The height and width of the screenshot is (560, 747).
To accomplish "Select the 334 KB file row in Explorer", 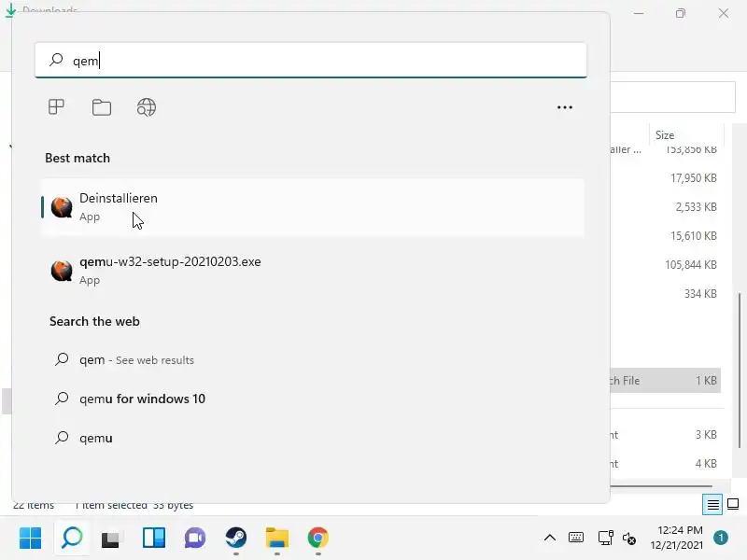I will (666, 294).
